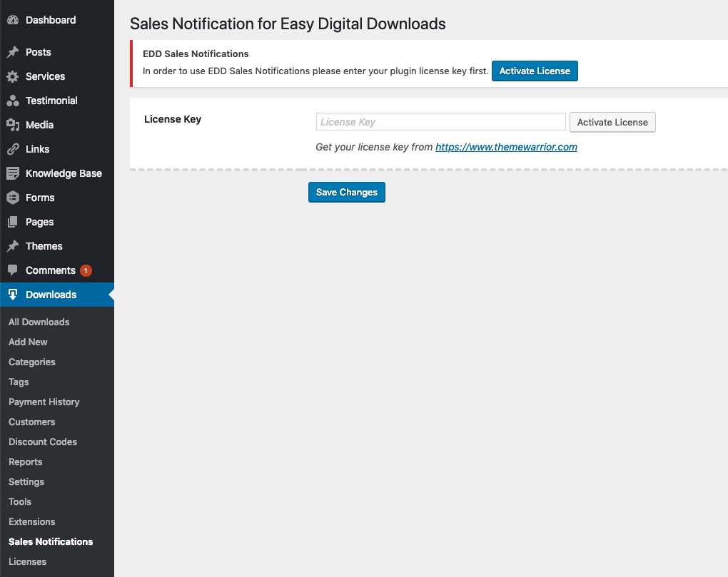Click the Dashboard gauge icon
728x577 pixels.
(13, 20)
